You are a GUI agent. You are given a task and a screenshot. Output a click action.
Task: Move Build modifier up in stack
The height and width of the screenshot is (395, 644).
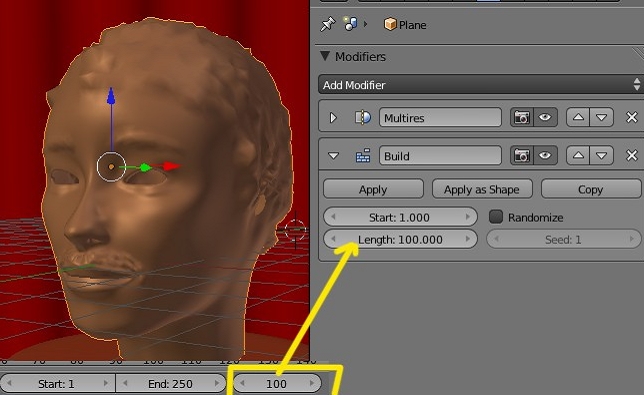point(578,156)
